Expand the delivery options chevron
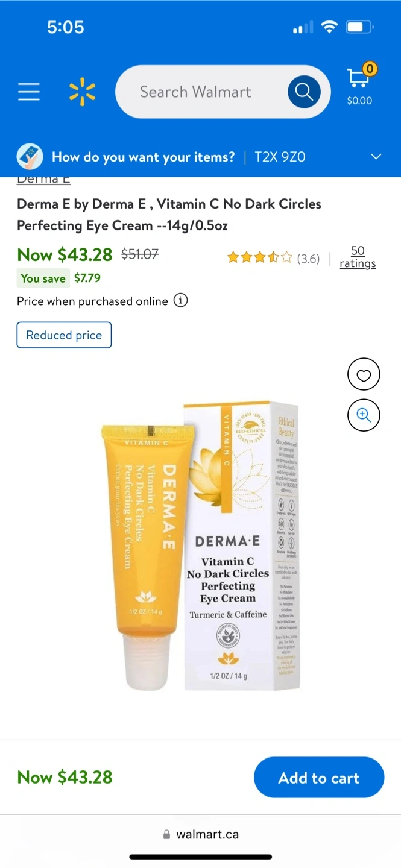The image size is (401, 868). pyautogui.click(x=376, y=157)
